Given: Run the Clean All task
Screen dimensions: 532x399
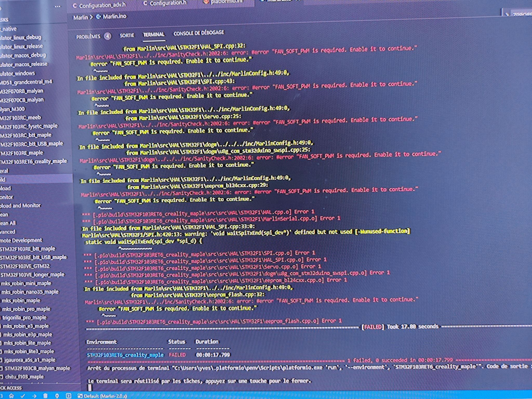Looking at the screenshot, I should 8,223.
